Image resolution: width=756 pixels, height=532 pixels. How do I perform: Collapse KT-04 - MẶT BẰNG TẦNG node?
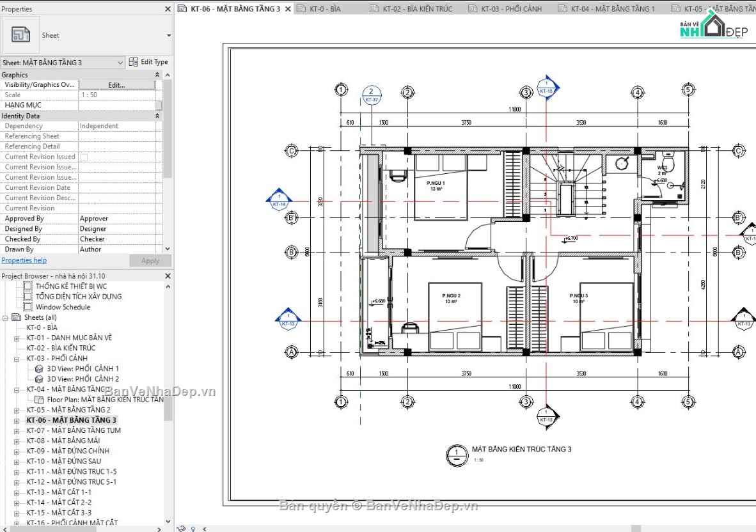(x=17, y=390)
